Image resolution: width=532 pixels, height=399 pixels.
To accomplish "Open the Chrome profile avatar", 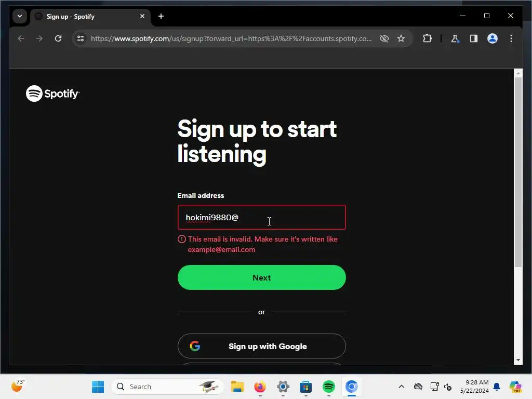I will coord(493,38).
